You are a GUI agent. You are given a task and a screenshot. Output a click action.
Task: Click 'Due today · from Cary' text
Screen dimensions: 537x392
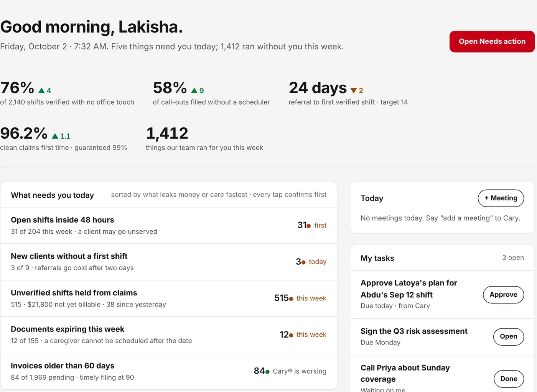pos(395,306)
